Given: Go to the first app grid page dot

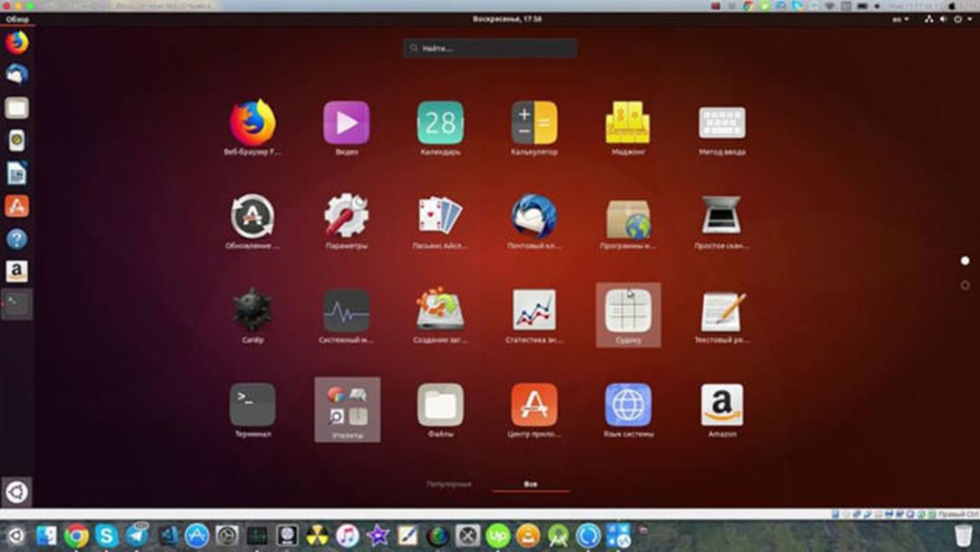Looking at the screenshot, I should (x=965, y=261).
